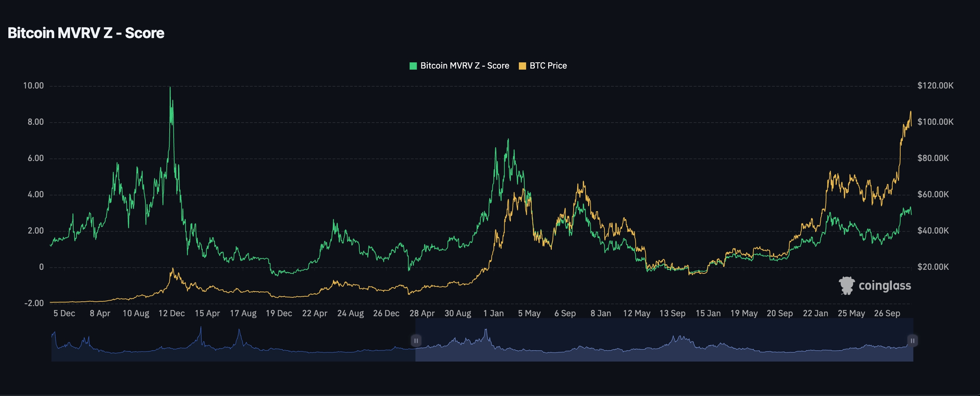Click the yellow BTC Price legend swatch
The width and height of the screenshot is (980, 396).
coord(522,66)
